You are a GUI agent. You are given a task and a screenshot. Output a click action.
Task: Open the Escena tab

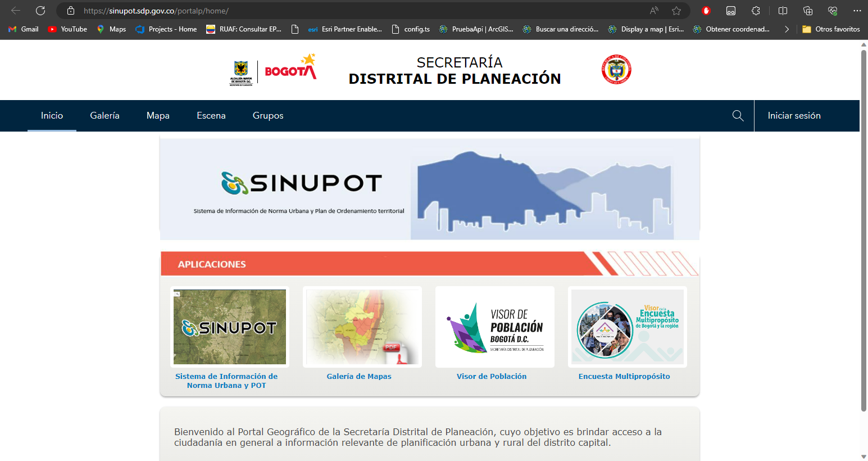coord(211,116)
